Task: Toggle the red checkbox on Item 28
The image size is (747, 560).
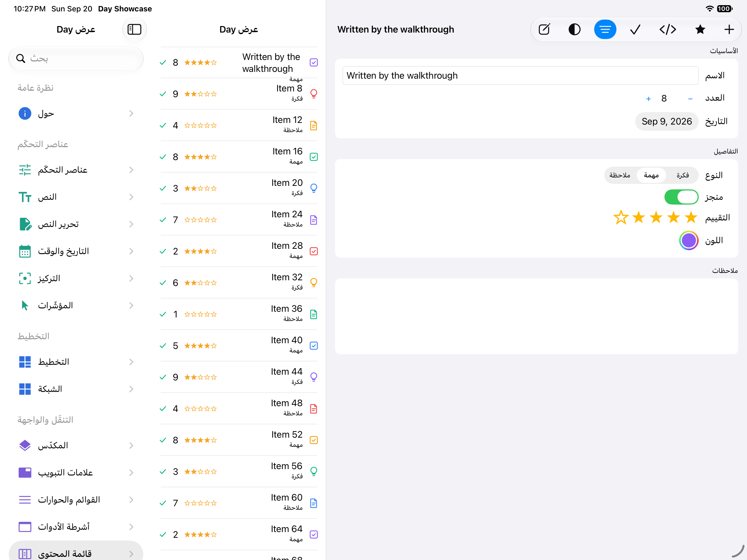Action: tap(314, 251)
